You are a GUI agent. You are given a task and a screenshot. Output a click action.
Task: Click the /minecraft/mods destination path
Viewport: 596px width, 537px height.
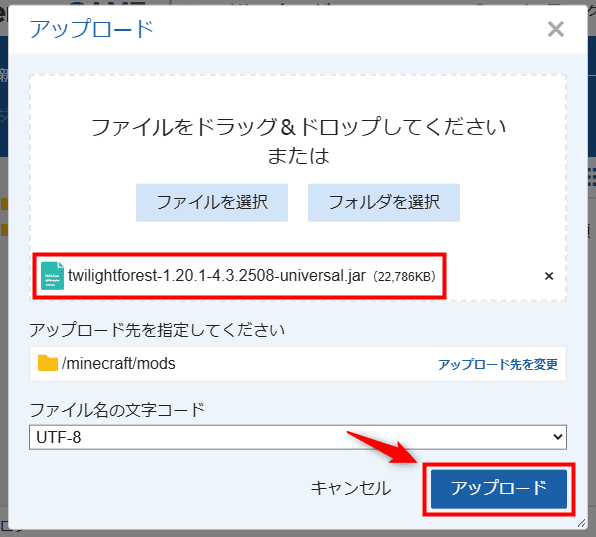pyautogui.click(x=119, y=364)
